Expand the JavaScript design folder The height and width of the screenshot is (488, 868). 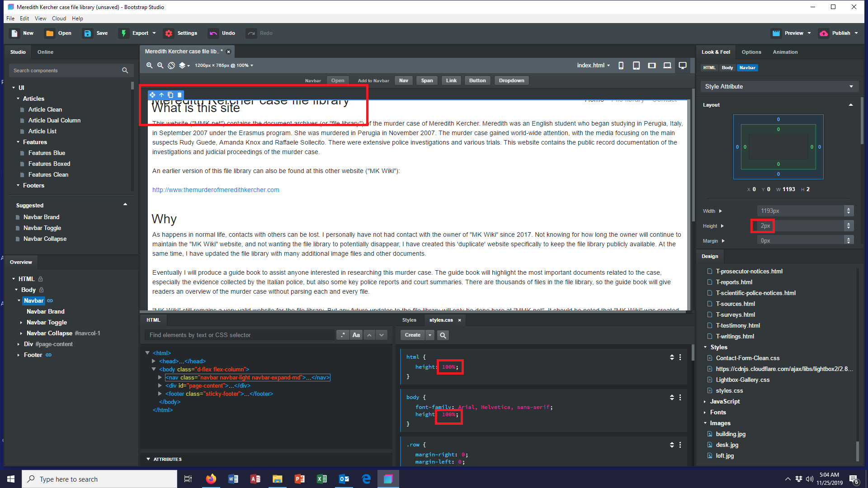tap(705, 401)
